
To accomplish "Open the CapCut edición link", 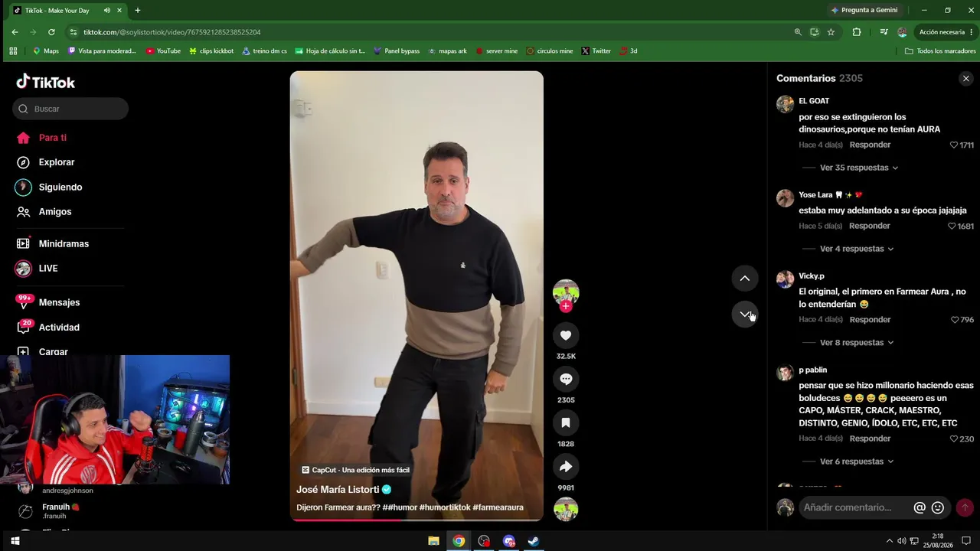I will pyautogui.click(x=355, y=470).
